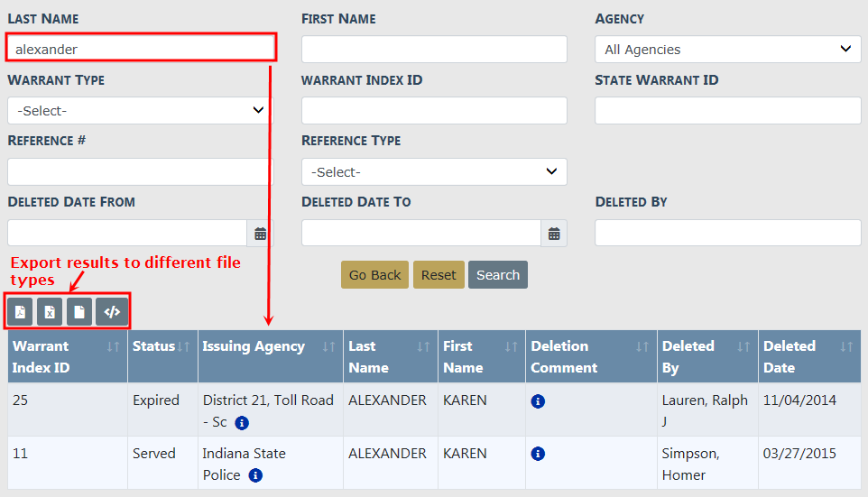Viewport: 868px width, 497px height.
Task: Click the Reset button
Action: (x=439, y=275)
